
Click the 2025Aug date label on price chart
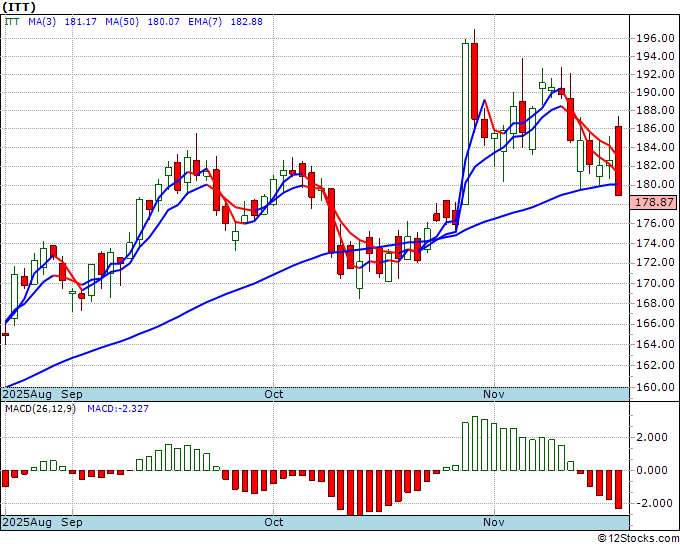tap(27, 394)
